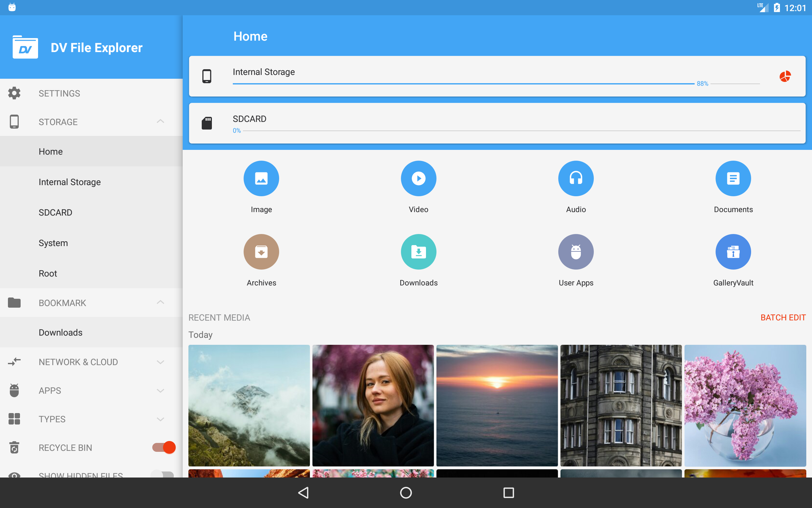Click the Types grid icon in sidebar
The width and height of the screenshot is (812, 508).
[14, 419]
